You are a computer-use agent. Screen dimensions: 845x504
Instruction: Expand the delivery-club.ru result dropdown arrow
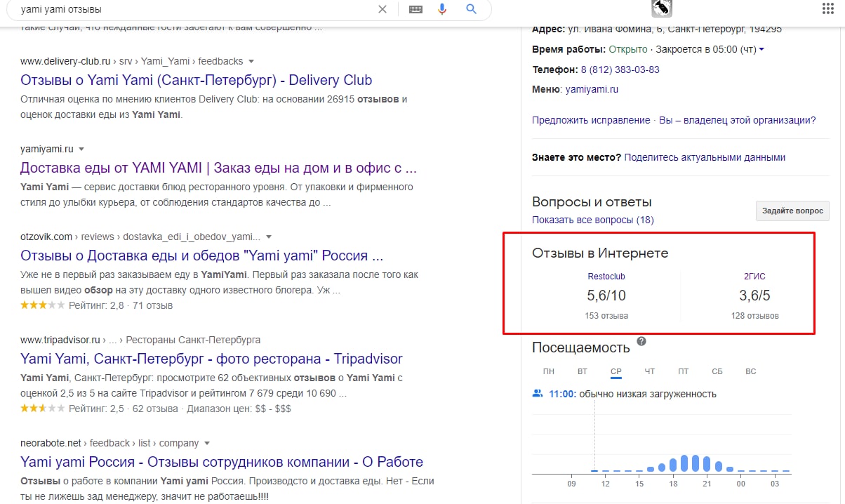click(x=251, y=62)
